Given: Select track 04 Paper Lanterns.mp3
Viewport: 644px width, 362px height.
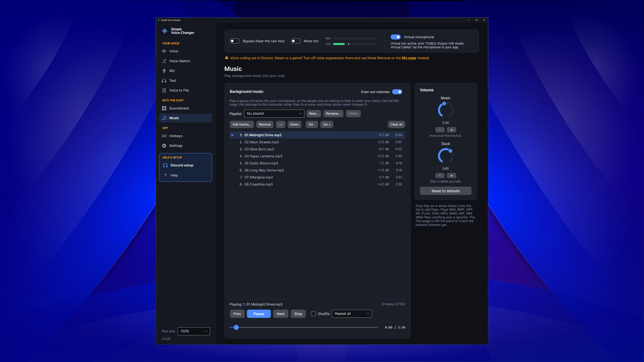Looking at the screenshot, I should coord(317,156).
